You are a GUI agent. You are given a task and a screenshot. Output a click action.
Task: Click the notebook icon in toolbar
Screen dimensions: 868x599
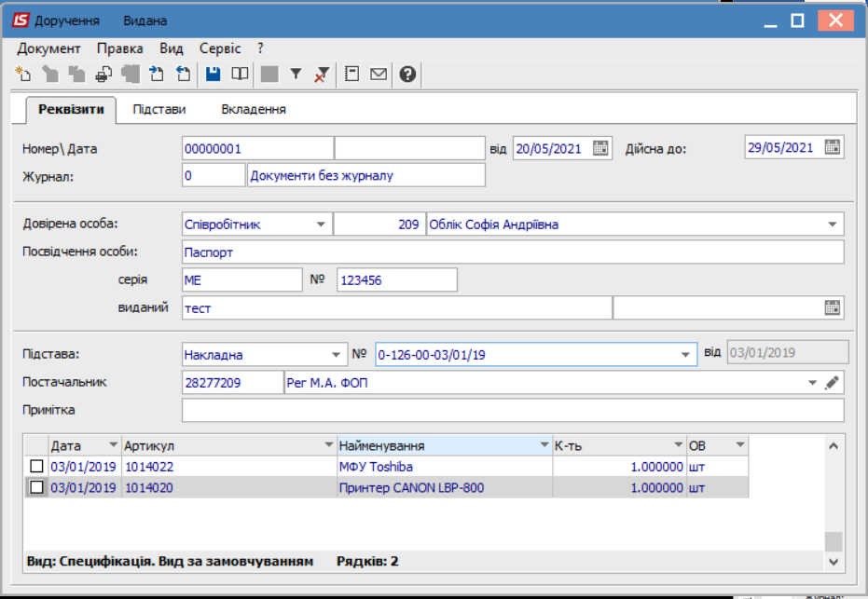pos(352,75)
